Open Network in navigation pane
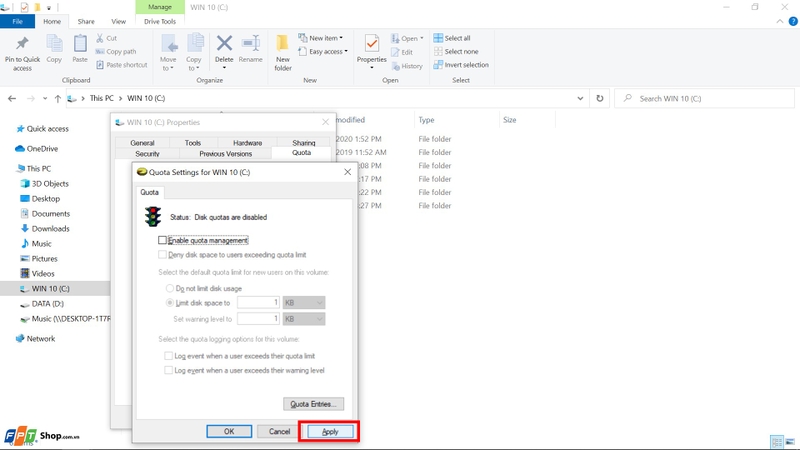 (x=40, y=339)
